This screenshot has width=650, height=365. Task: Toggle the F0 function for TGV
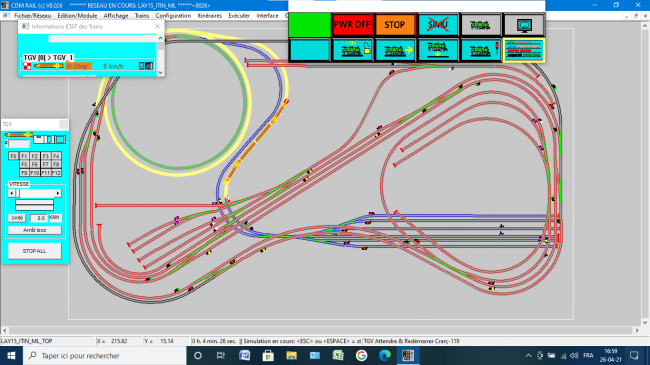[x=13, y=156]
